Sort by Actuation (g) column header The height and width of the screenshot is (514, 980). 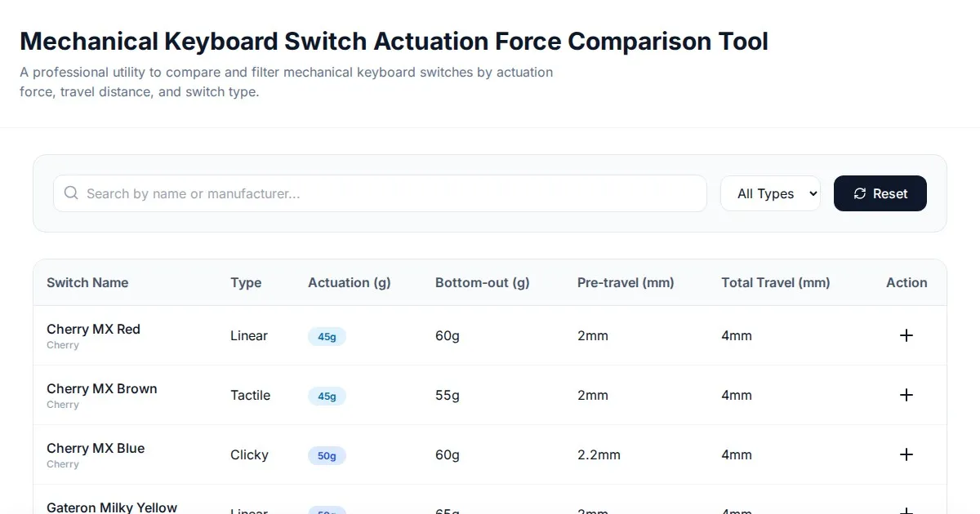(x=349, y=282)
